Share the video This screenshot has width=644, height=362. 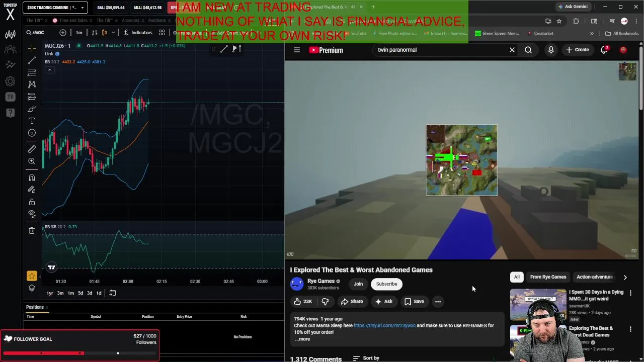[x=352, y=302]
